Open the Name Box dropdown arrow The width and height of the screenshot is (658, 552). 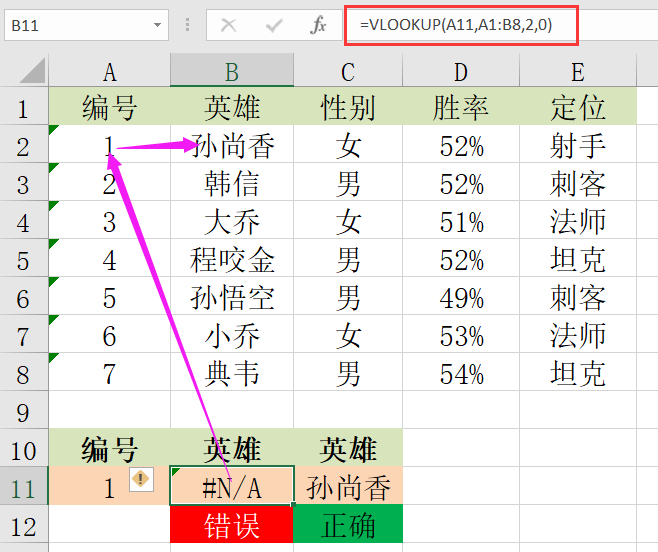point(157,25)
